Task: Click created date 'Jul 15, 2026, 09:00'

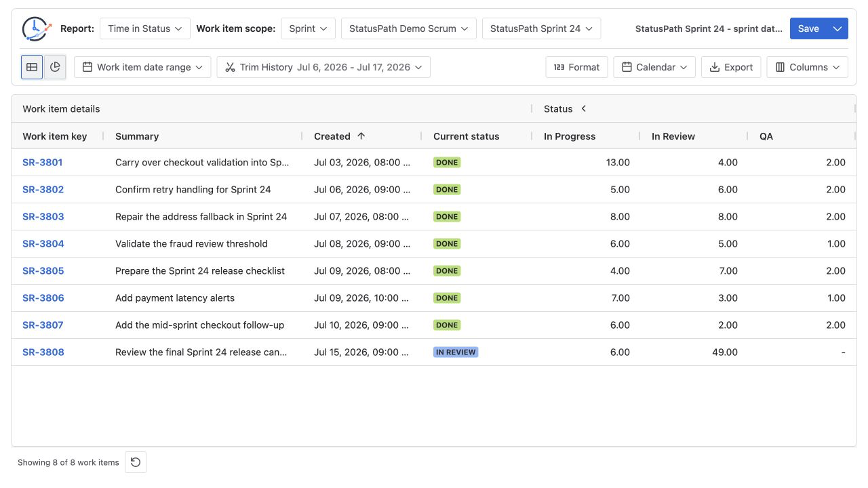Action: pos(361,352)
